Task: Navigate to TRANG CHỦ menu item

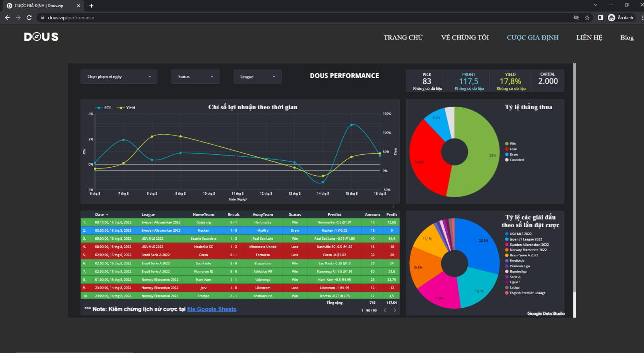Action: (403, 37)
